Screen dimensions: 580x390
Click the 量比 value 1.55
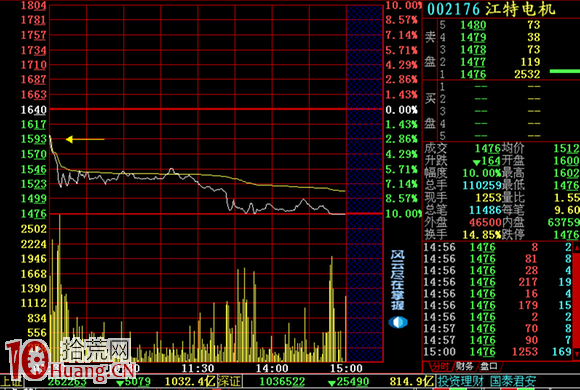pyautogui.click(x=567, y=198)
